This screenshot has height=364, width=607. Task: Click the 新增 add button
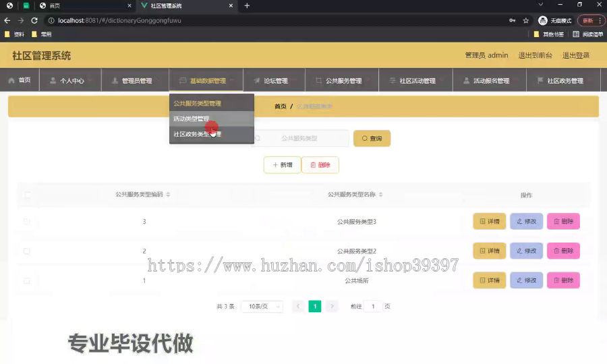point(282,164)
